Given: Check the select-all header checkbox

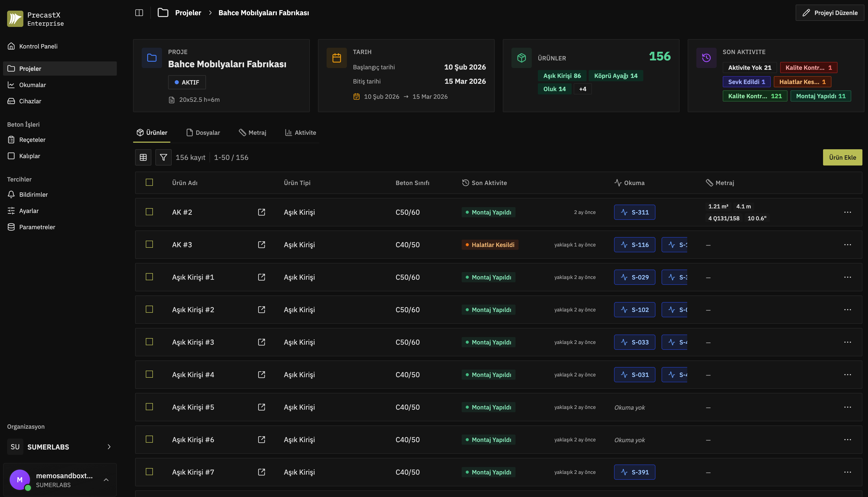Looking at the screenshot, I should click(149, 182).
